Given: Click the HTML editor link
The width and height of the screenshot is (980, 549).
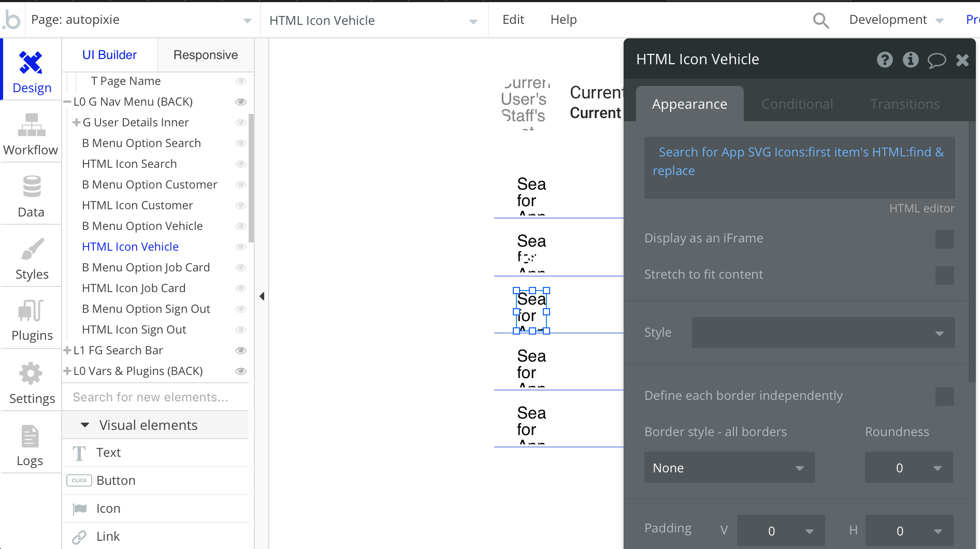Looking at the screenshot, I should [921, 208].
